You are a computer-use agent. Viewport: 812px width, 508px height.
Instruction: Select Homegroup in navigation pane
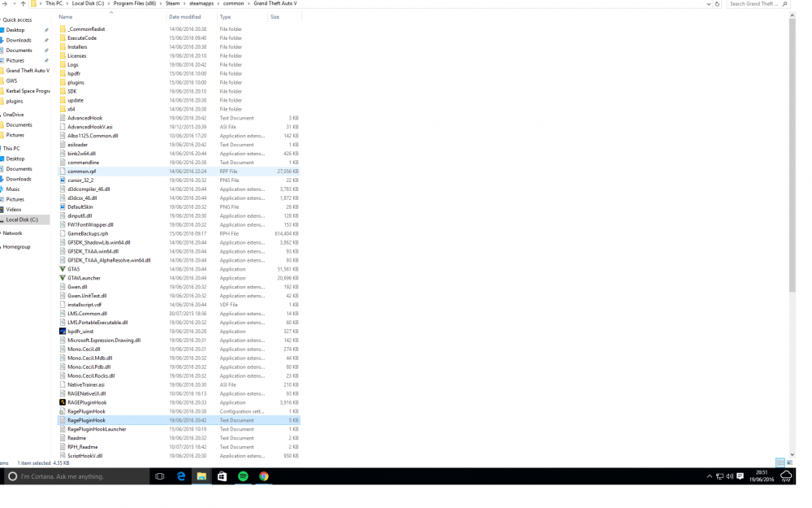coord(16,247)
